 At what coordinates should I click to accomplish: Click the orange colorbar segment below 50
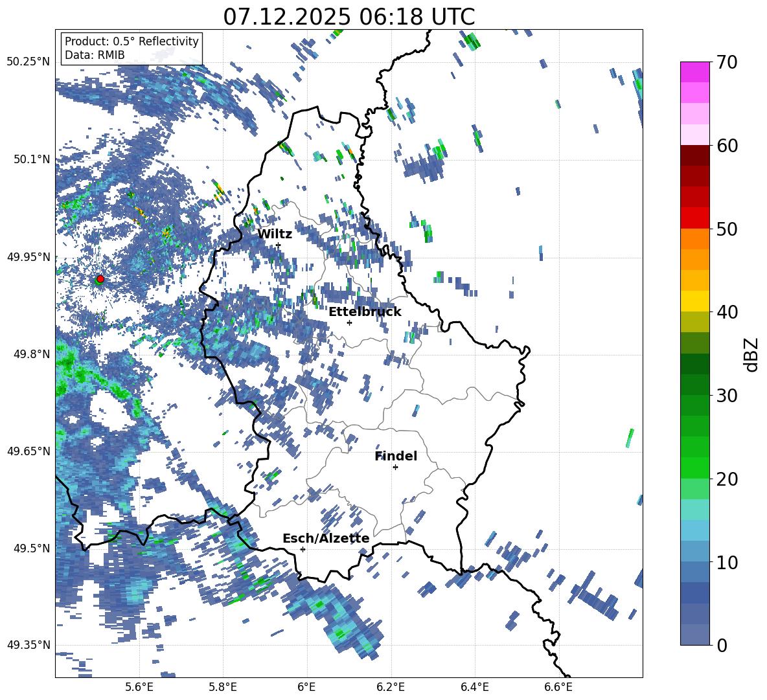point(694,239)
